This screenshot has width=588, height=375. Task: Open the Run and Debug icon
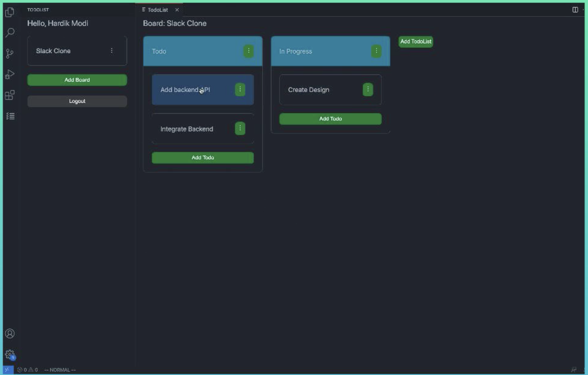[10, 74]
